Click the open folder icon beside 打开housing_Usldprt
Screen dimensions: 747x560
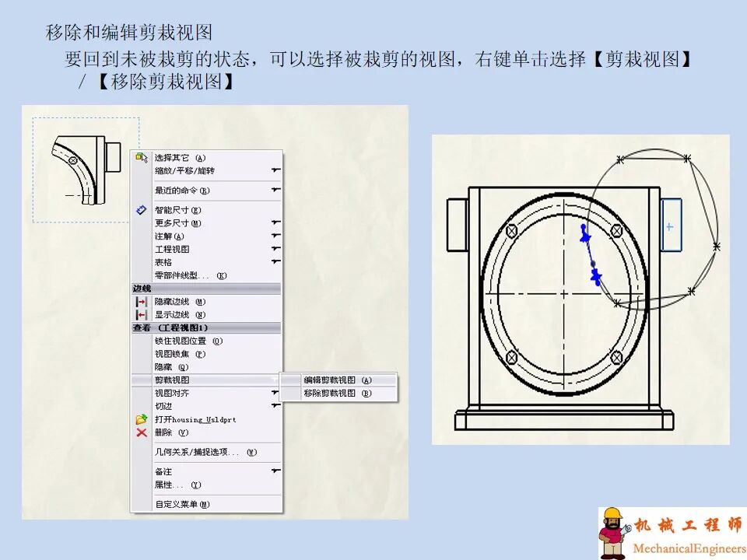pos(140,418)
